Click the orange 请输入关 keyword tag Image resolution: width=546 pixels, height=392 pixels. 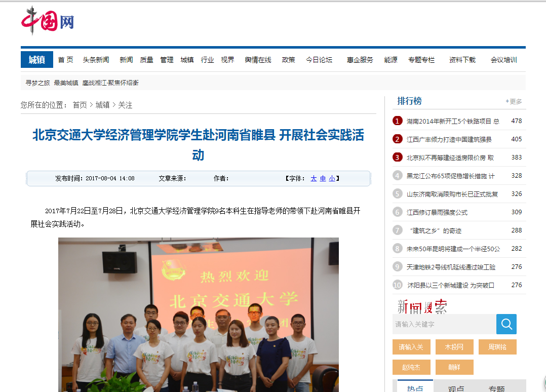[x=411, y=347]
